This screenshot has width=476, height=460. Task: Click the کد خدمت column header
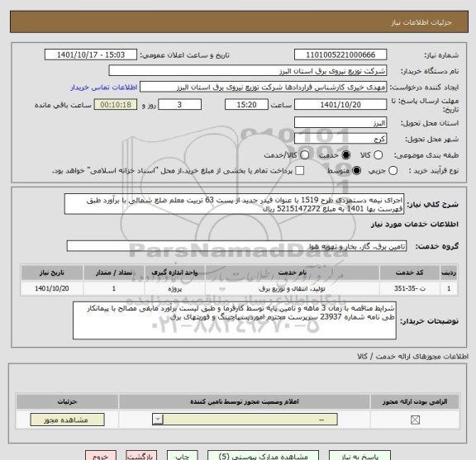410,273
